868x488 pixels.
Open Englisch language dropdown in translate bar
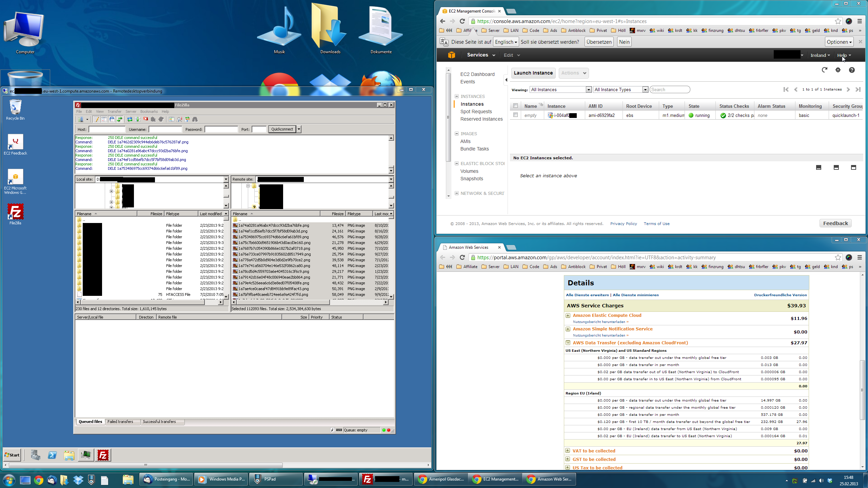(x=506, y=42)
